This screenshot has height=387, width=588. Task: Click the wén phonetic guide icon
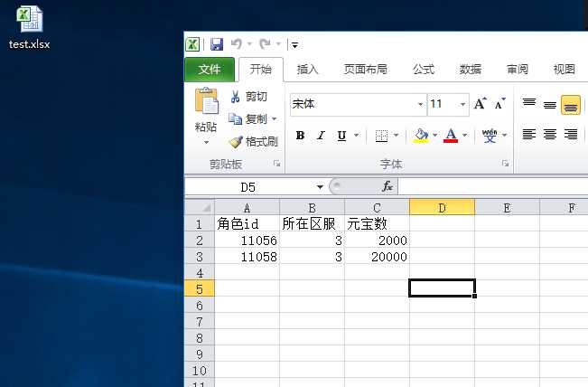[x=490, y=136]
